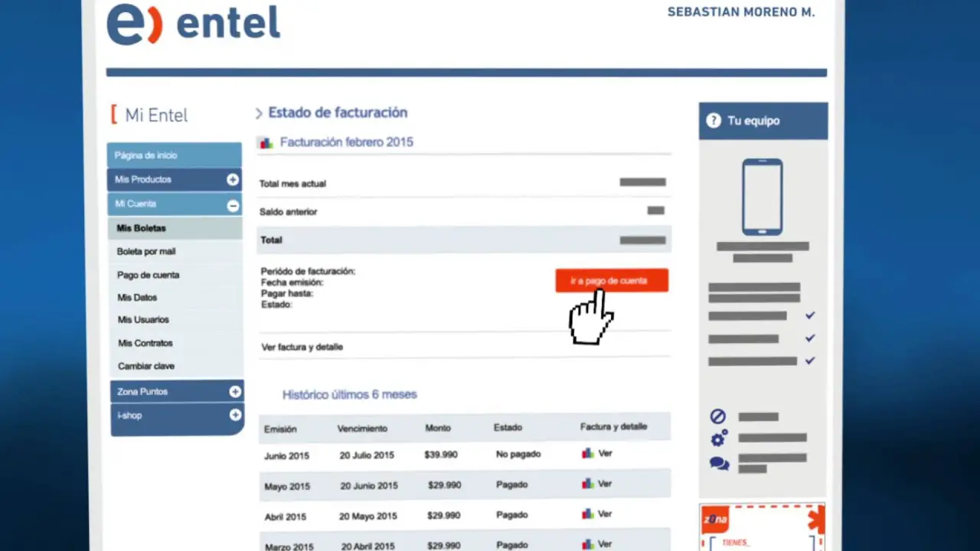Click the Monto column header
The height and width of the screenshot is (551, 980).
pyautogui.click(x=438, y=428)
